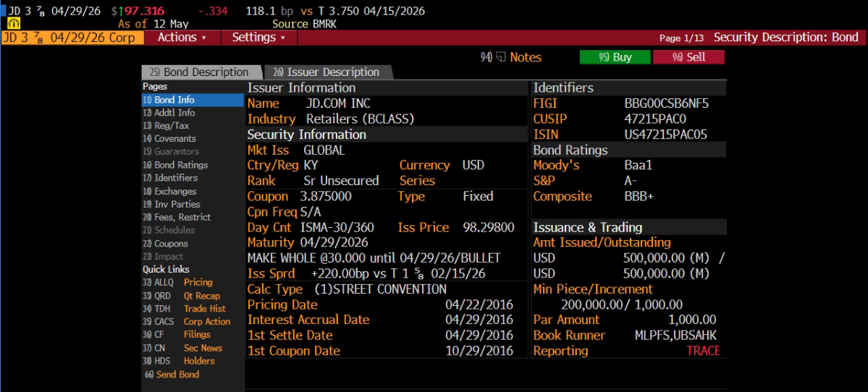
Task: Click ISIN value US47215PAC05
Action: (665, 135)
